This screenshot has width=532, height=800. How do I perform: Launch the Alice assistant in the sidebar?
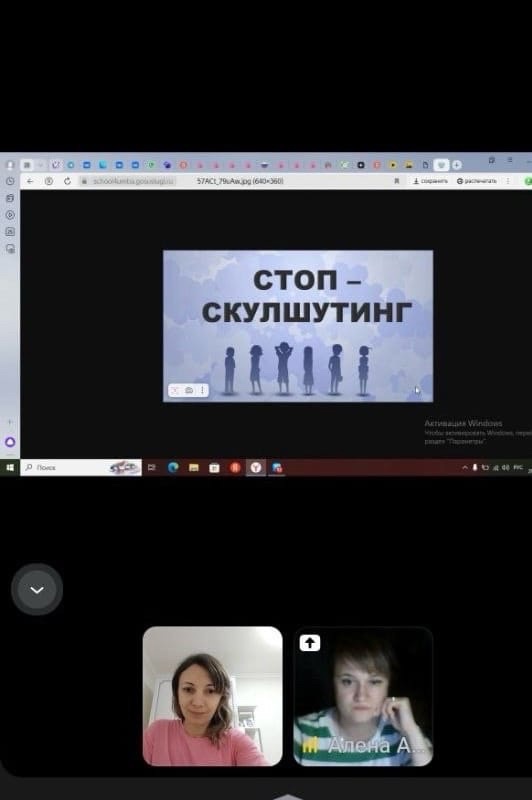10,442
